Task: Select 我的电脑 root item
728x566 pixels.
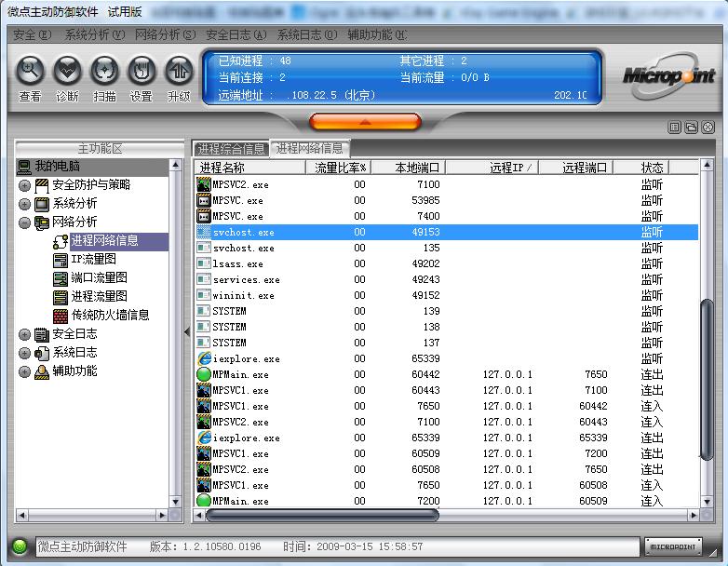Action: (x=92, y=167)
